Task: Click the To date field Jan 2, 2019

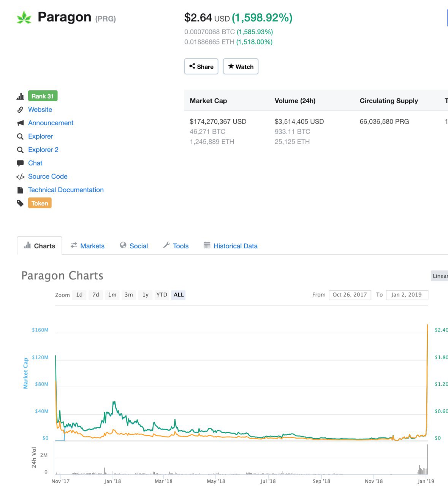Action: click(x=407, y=295)
